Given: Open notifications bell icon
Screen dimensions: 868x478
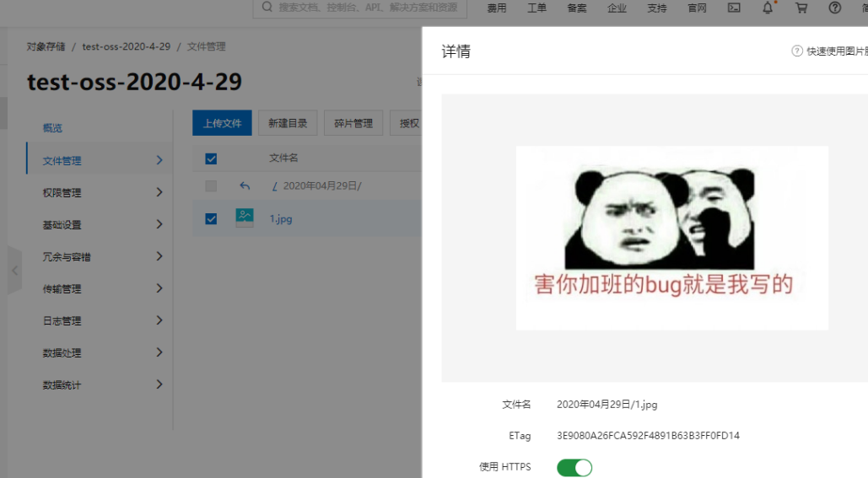Looking at the screenshot, I should point(768,8).
